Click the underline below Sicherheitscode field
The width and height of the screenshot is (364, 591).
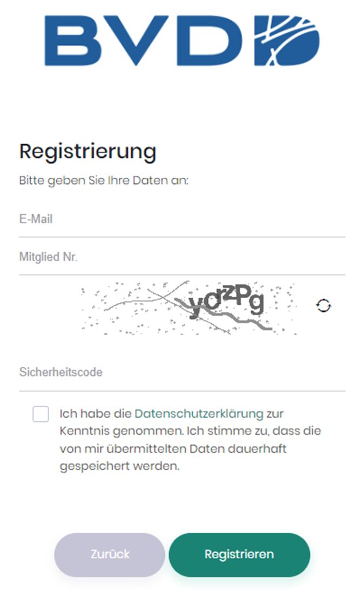click(x=182, y=391)
